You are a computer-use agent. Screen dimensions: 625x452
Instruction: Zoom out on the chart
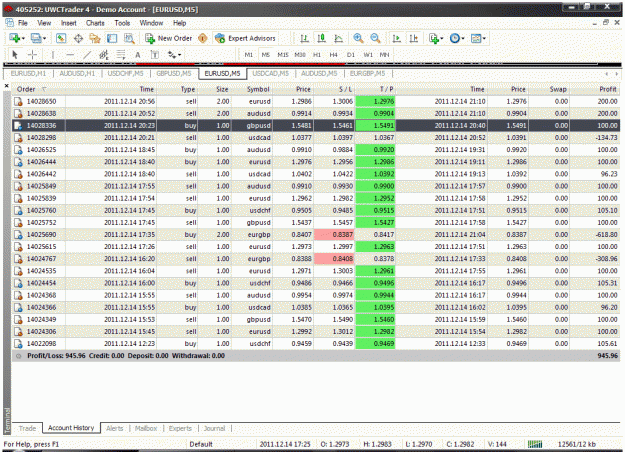pos(375,38)
